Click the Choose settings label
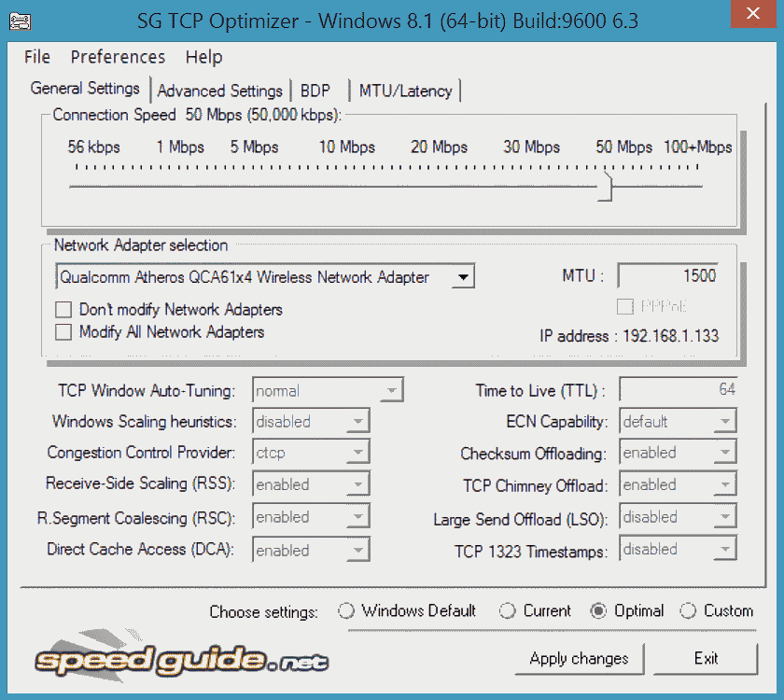The width and height of the screenshot is (784, 700). pos(263,612)
